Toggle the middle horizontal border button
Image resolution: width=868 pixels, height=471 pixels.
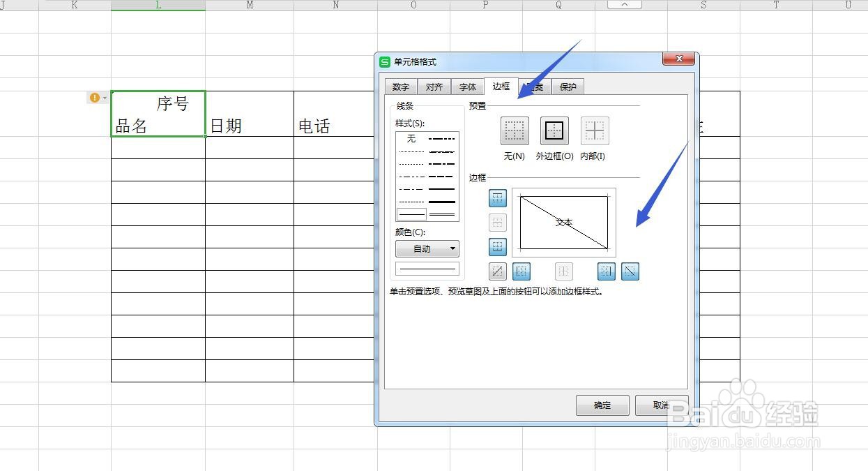498,222
